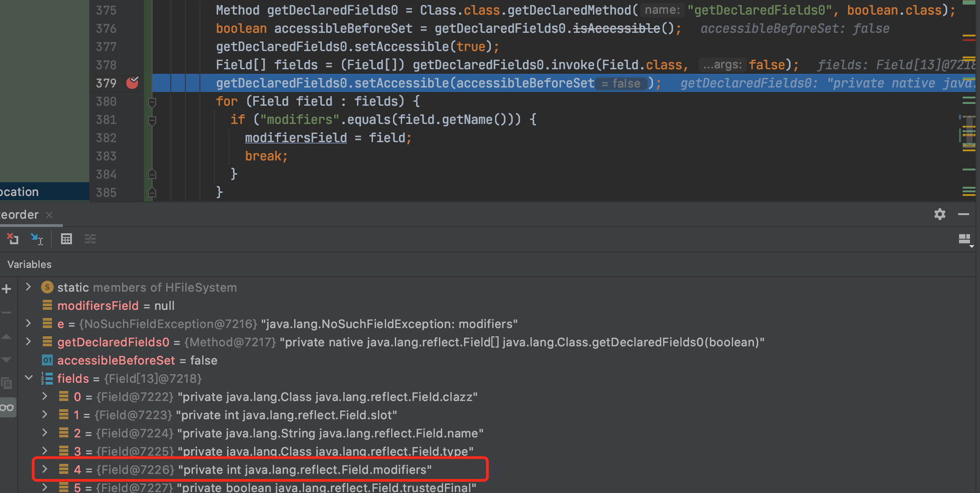
Task: Expand fields element 4 modifiers
Action: coord(45,469)
